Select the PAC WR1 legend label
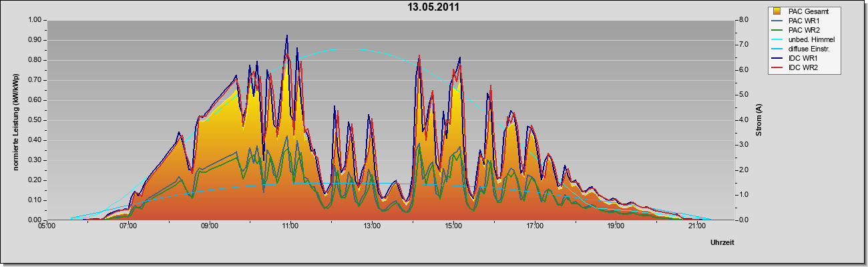Screen dimensions: 868x267 click(805, 21)
